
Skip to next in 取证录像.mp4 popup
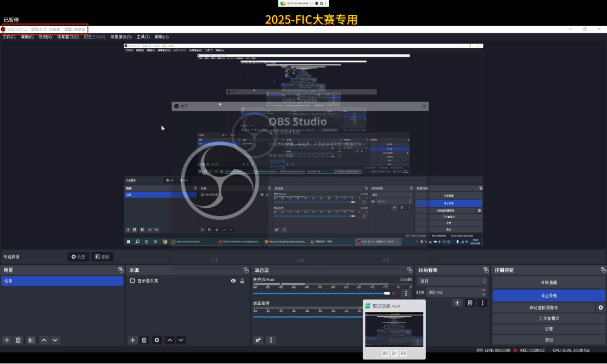click(403, 353)
